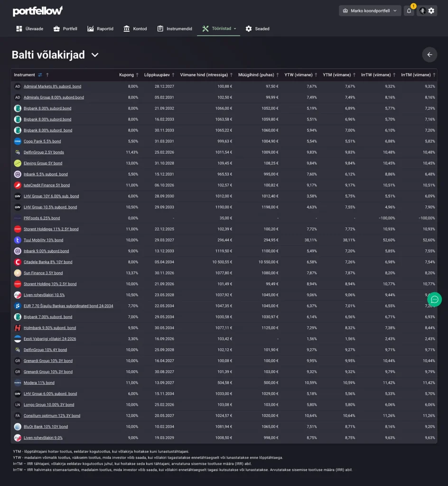Viewport: 448px width, 486px height.
Task: Select the 38,11% YTW value for Tuul Mobility
Action: (311, 240)
